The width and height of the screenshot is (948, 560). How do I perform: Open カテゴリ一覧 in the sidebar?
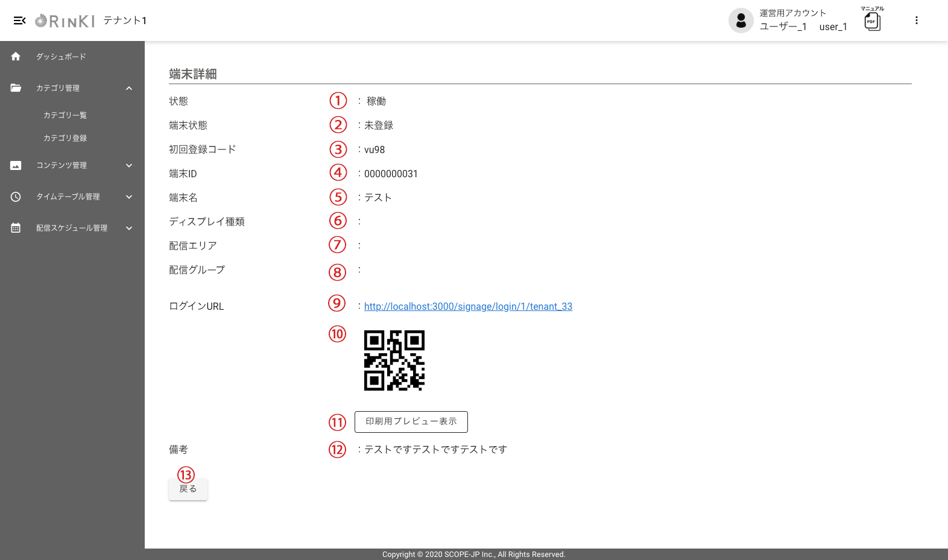pyautogui.click(x=65, y=115)
